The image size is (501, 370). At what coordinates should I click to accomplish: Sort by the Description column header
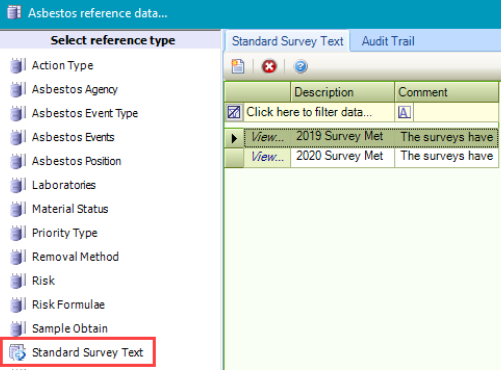[x=342, y=92]
